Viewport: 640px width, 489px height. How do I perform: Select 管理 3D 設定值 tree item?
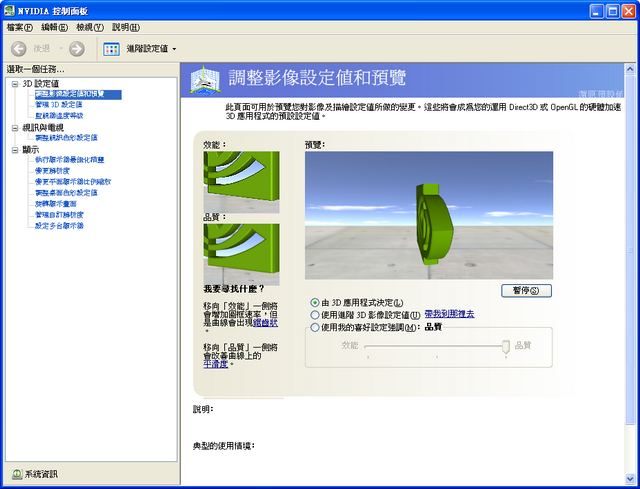59,105
